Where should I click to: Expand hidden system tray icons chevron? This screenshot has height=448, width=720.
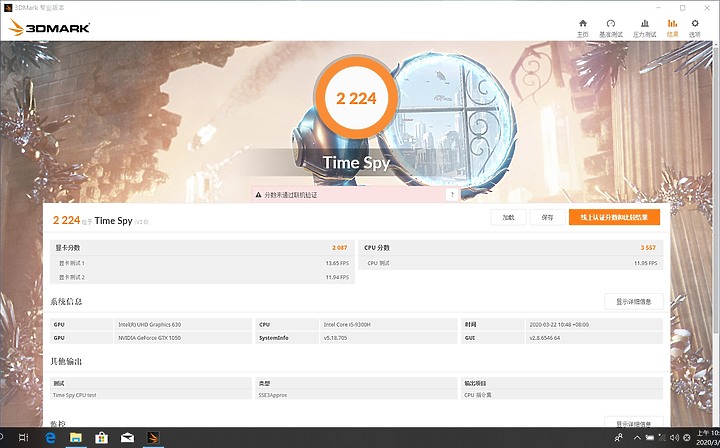point(637,438)
